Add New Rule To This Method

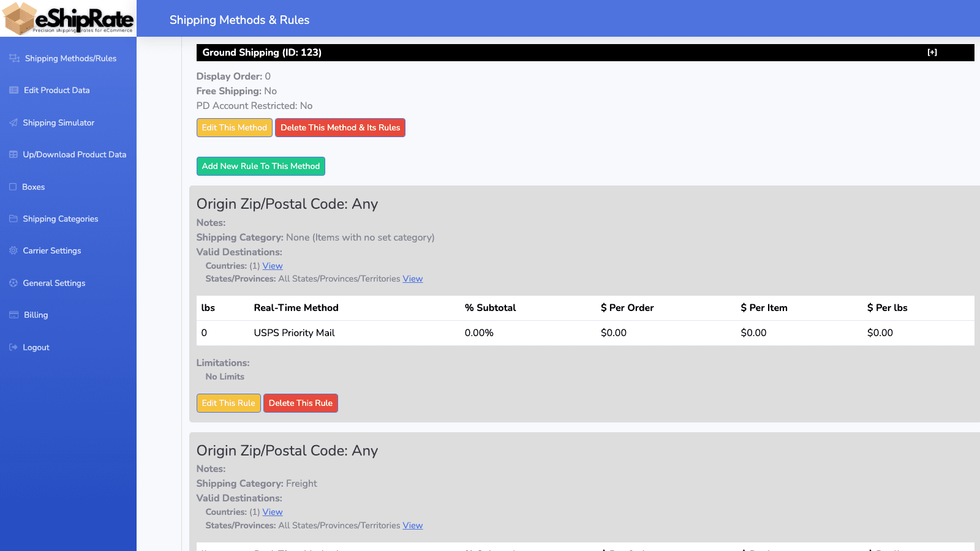click(x=260, y=166)
